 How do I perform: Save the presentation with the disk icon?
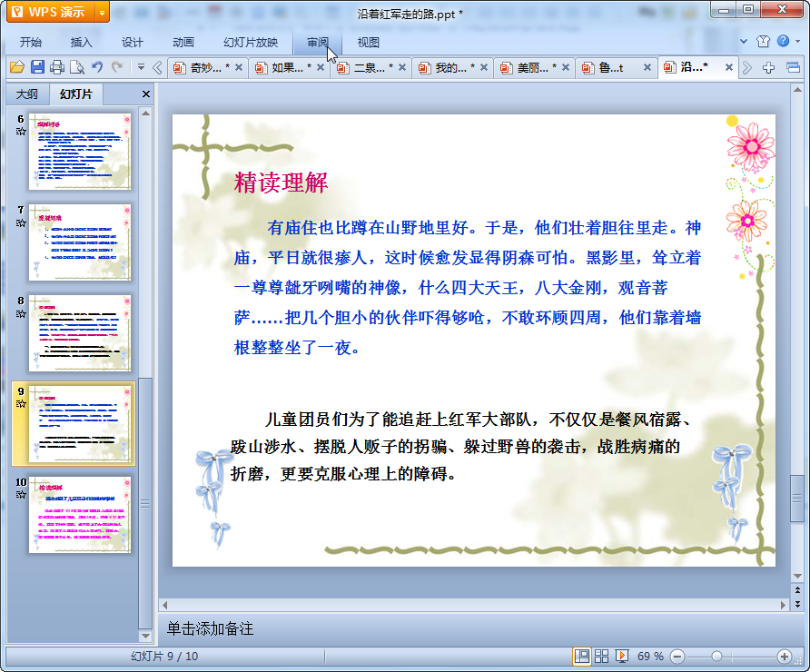tap(37, 67)
